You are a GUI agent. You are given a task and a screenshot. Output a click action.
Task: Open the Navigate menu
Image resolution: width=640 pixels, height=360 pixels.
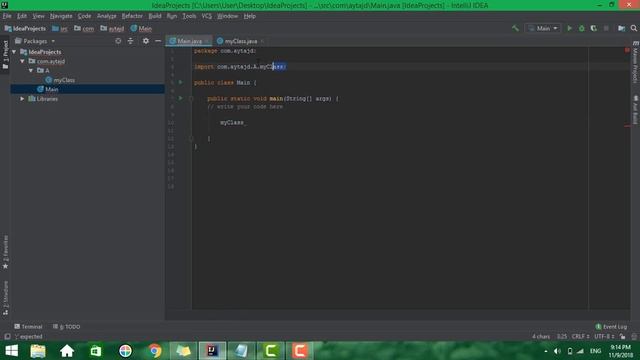coord(61,16)
